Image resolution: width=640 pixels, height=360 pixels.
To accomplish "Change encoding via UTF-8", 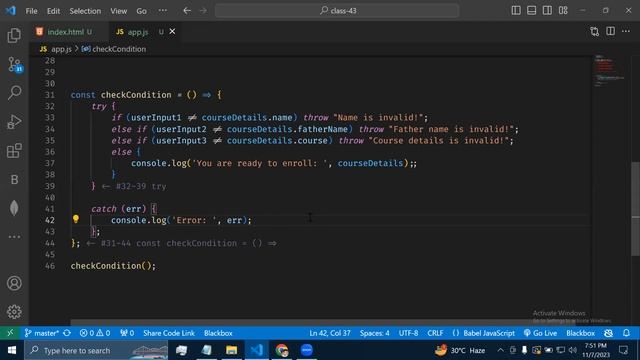I will (408, 333).
